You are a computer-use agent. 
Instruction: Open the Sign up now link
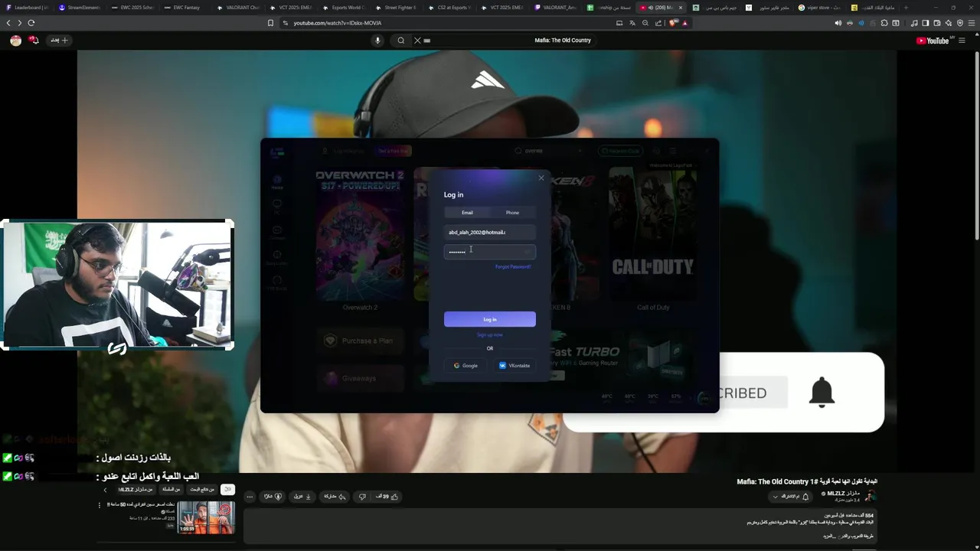click(x=490, y=335)
